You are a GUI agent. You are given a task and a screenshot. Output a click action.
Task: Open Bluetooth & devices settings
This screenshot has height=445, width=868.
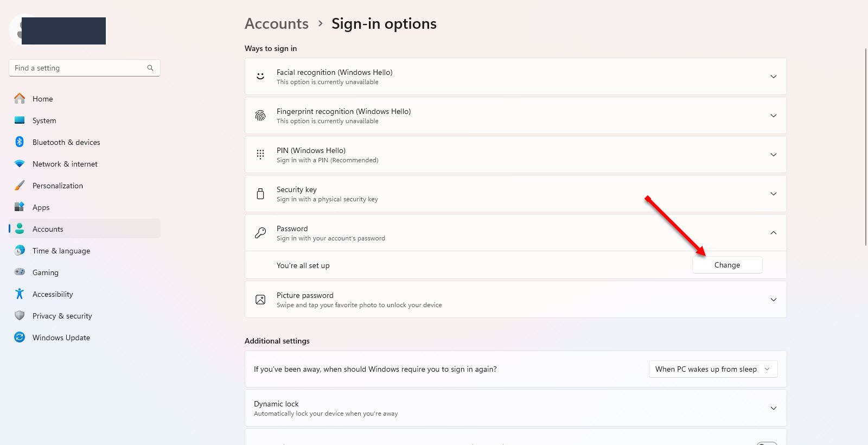[x=19, y=142]
